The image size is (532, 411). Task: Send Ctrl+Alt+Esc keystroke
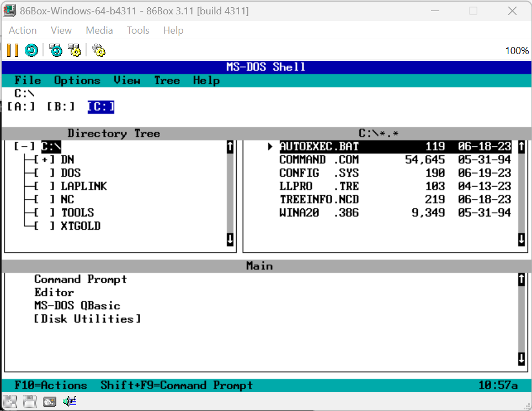75,50
